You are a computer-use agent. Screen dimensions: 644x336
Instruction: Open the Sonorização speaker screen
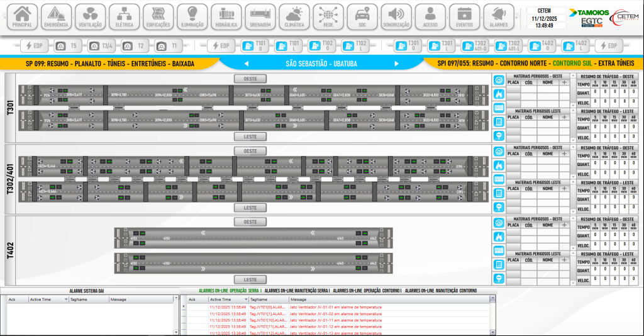click(396, 16)
